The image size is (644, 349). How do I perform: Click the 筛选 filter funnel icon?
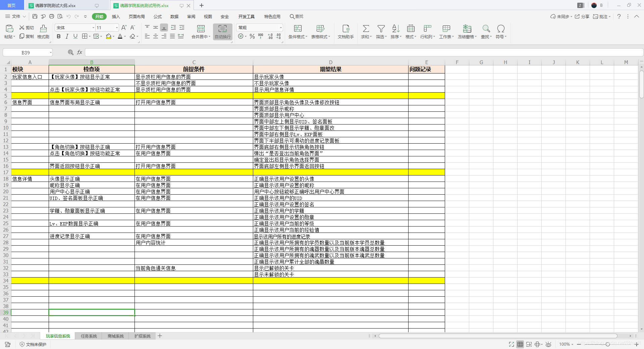[381, 29]
